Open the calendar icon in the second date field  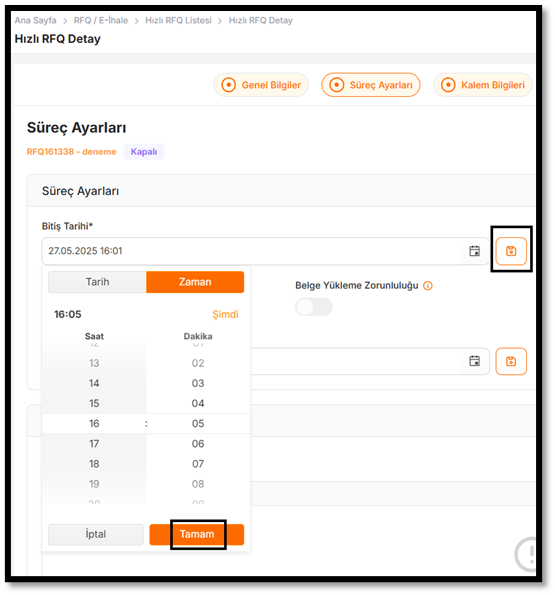click(x=474, y=361)
